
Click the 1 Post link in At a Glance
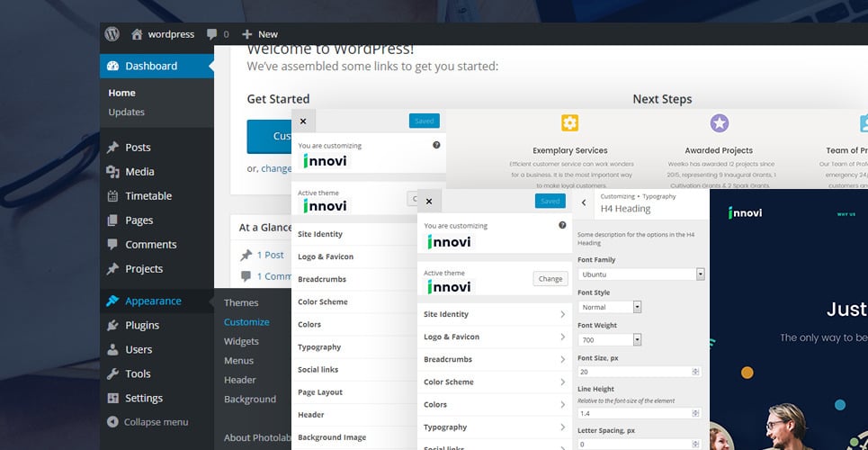270,255
